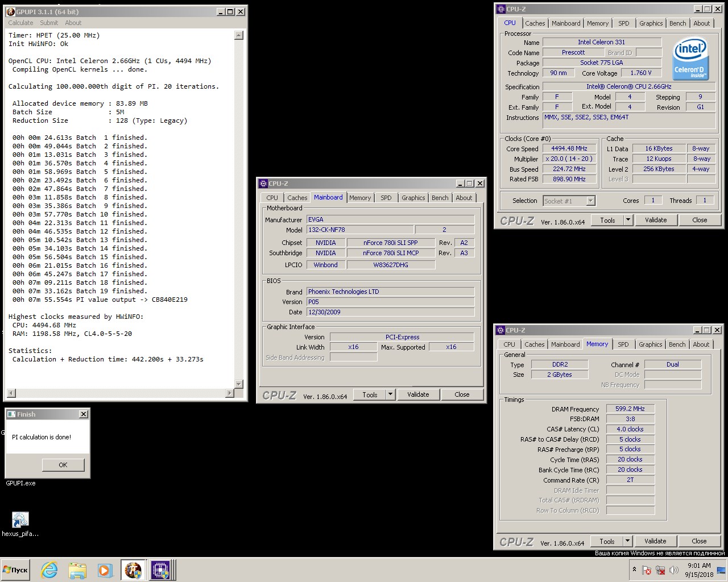Switch to Caches tab in Mainboard CPU-Z window
Viewport: 728px width, 582px height.
tap(297, 198)
